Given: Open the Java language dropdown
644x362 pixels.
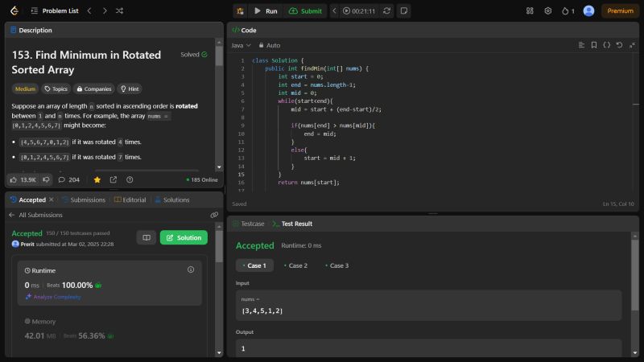Looking at the screenshot, I should coord(241,45).
